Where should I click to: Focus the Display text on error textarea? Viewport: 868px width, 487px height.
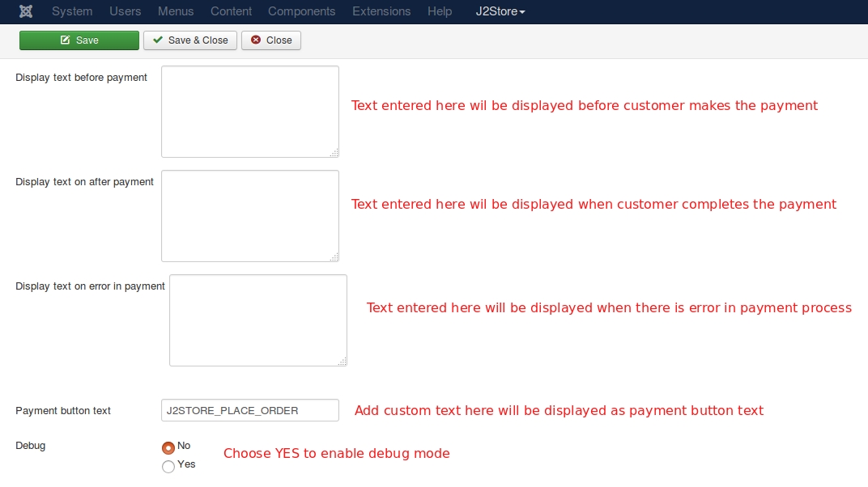coord(257,320)
